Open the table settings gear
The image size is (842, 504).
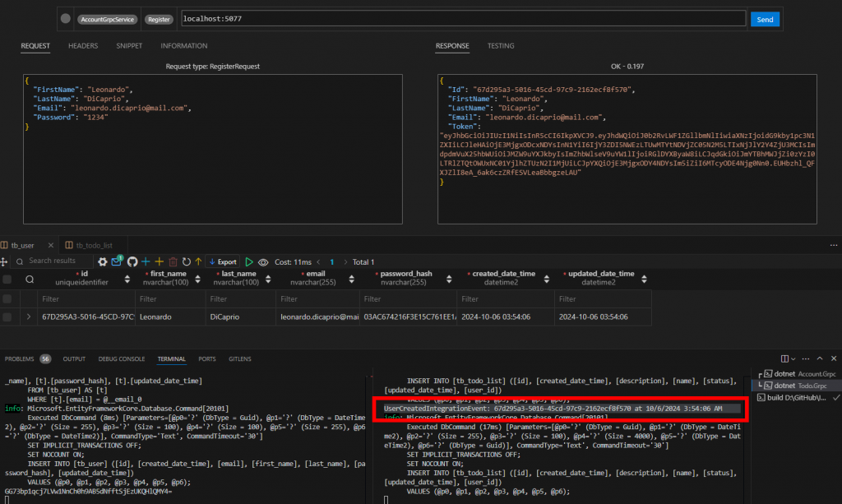coord(103,262)
